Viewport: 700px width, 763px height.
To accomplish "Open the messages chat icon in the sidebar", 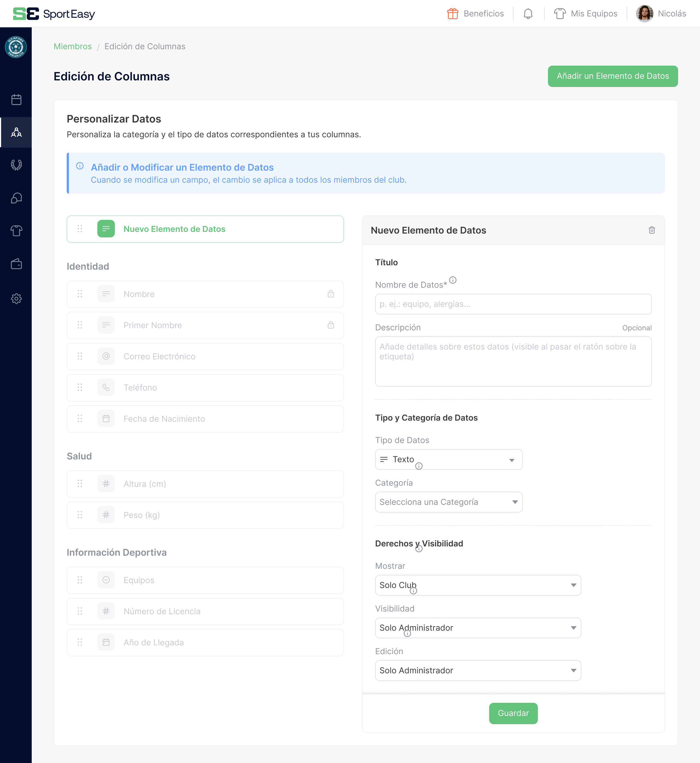I will coord(16,198).
